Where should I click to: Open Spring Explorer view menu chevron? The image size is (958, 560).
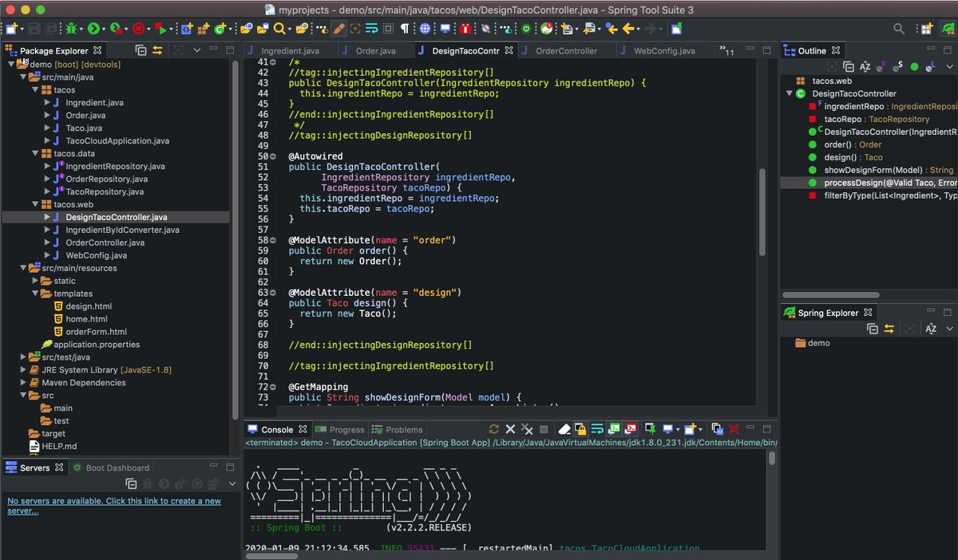pos(949,329)
